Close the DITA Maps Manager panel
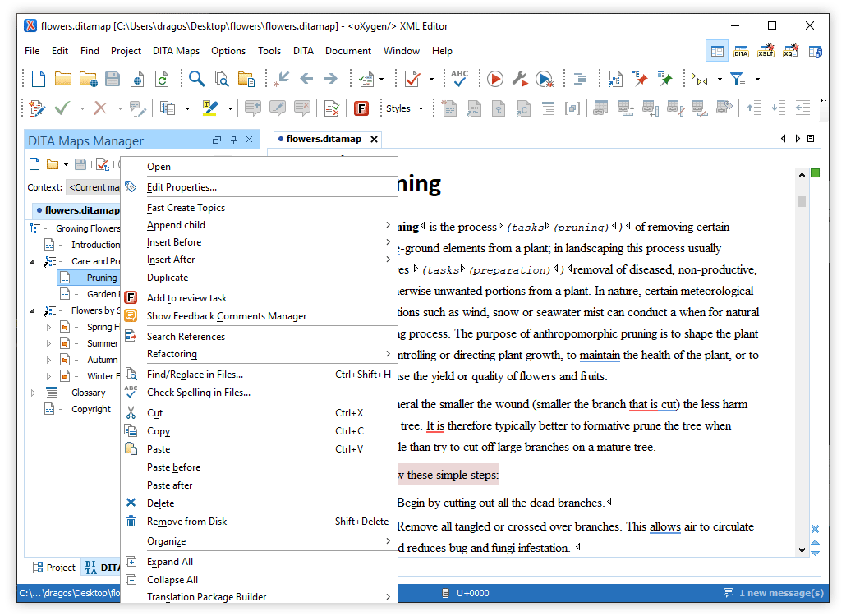Viewport: 846px width, 616px height. point(249,140)
